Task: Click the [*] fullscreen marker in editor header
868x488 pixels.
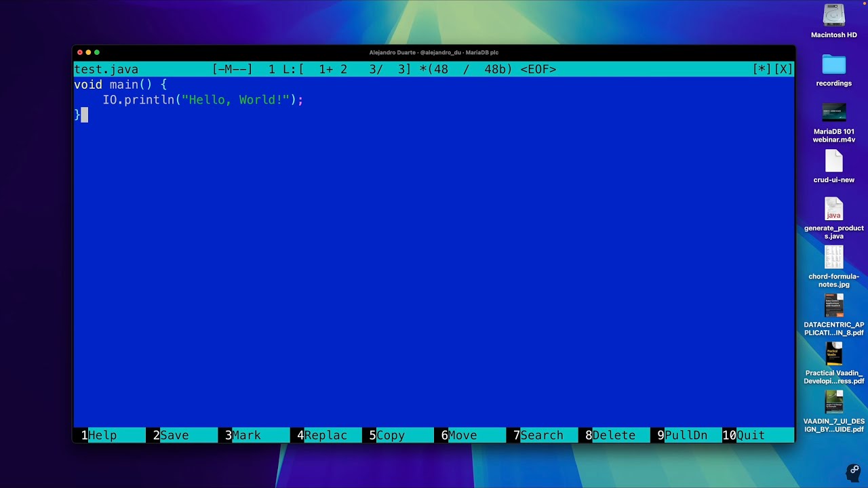Action: (762, 69)
